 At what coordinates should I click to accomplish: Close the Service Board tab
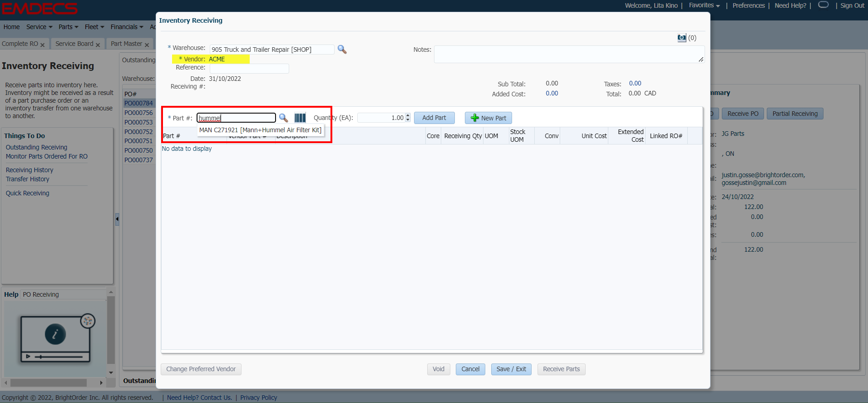click(98, 45)
